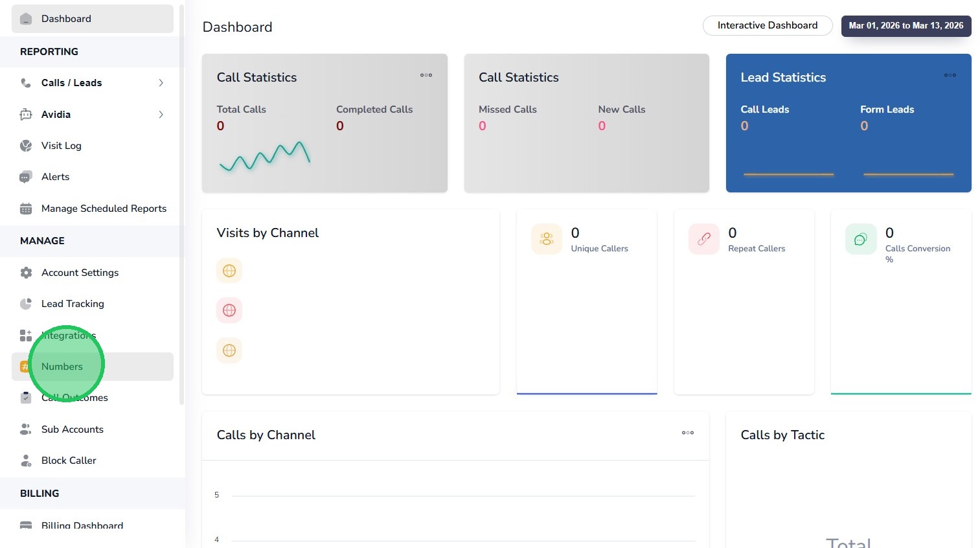The width and height of the screenshot is (980, 548).
Task: Click the Interactive Dashboard button
Action: 768,25
